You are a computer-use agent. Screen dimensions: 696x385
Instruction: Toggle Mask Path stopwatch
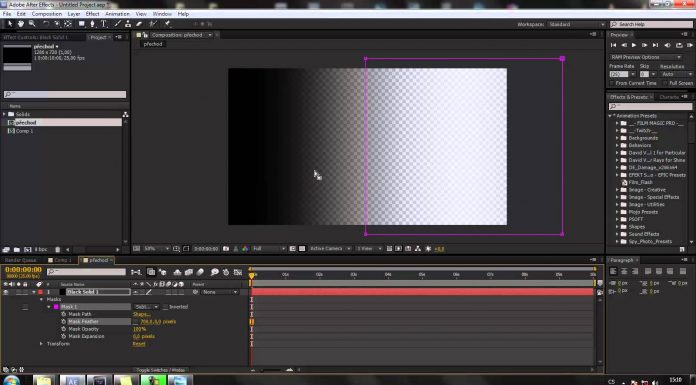(63, 314)
